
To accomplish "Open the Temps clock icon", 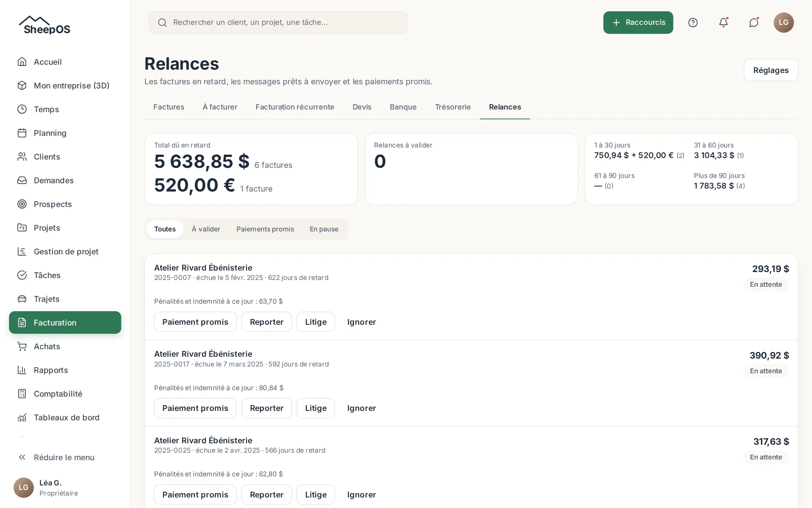I will 22,109.
